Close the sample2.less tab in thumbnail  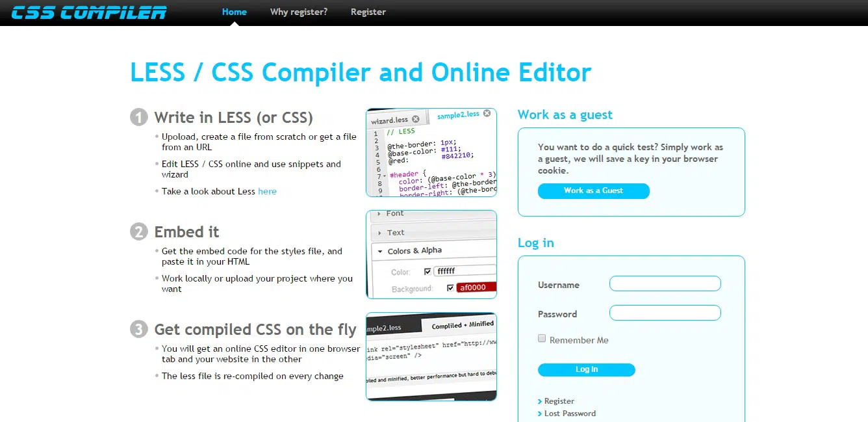(487, 114)
